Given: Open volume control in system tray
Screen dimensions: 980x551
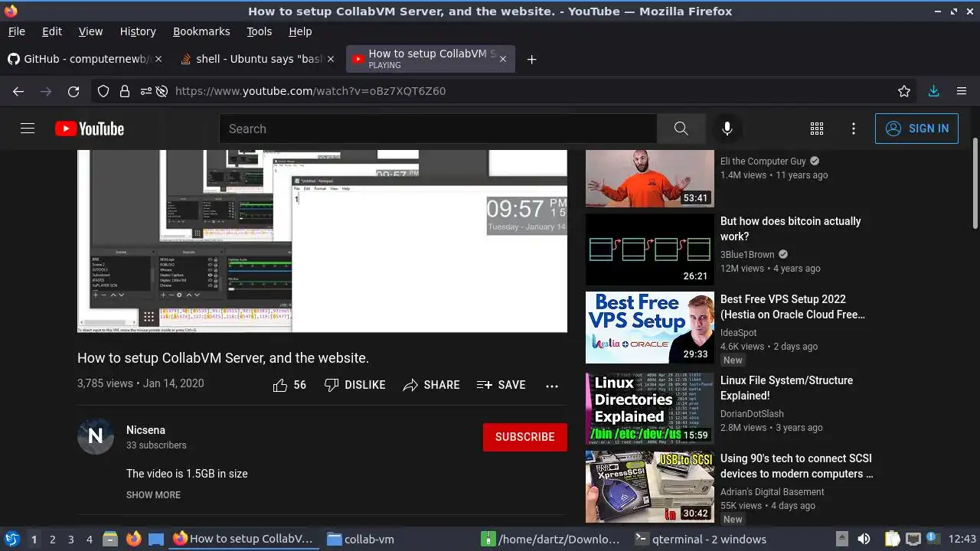Looking at the screenshot, I should click(x=864, y=539).
